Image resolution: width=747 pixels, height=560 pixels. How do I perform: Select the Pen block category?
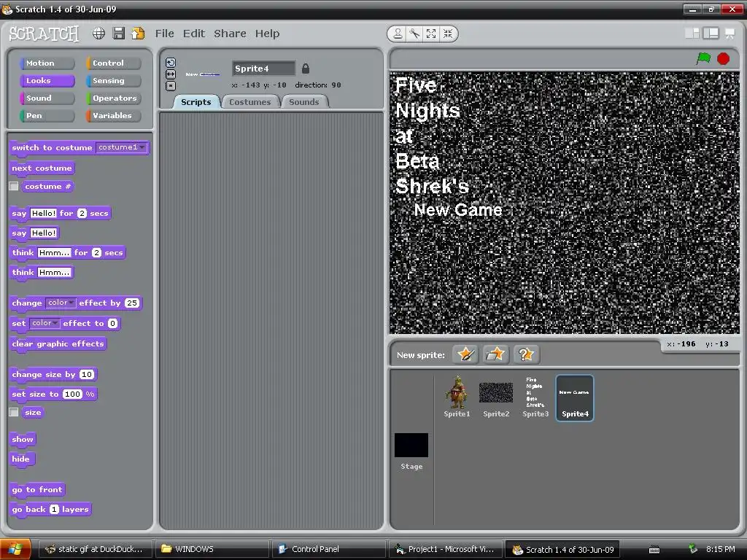click(47, 115)
